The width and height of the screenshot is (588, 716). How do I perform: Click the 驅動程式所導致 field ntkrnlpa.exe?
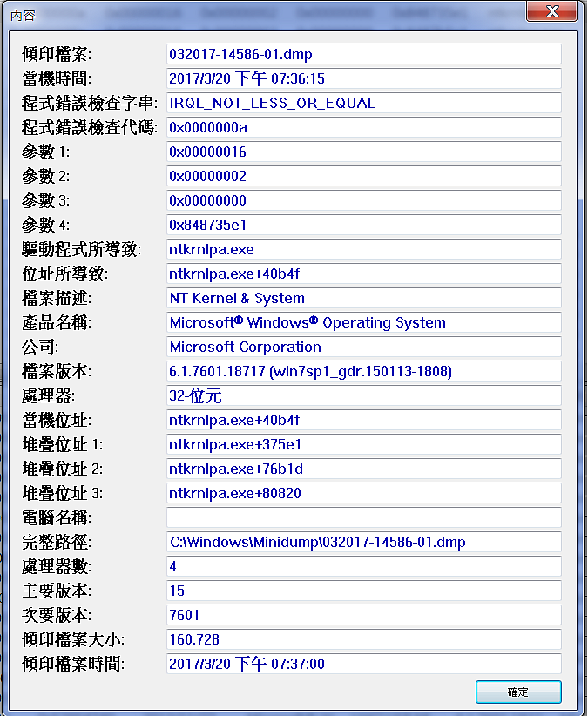coord(364,249)
